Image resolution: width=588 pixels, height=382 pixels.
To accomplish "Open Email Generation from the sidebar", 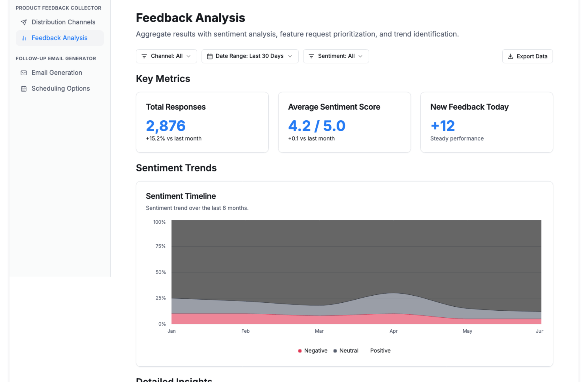I will pyautogui.click(x=57, y=73).
